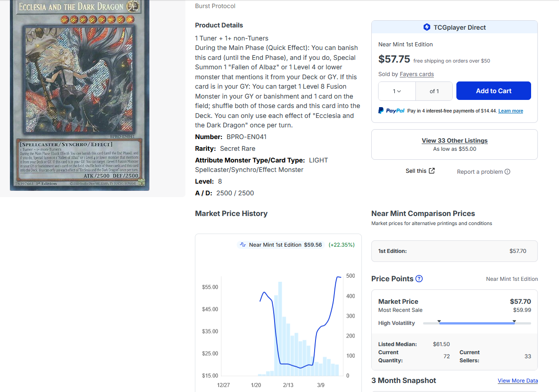
Task: Click the Market Price $57.70 value
Action: (520, 302)
